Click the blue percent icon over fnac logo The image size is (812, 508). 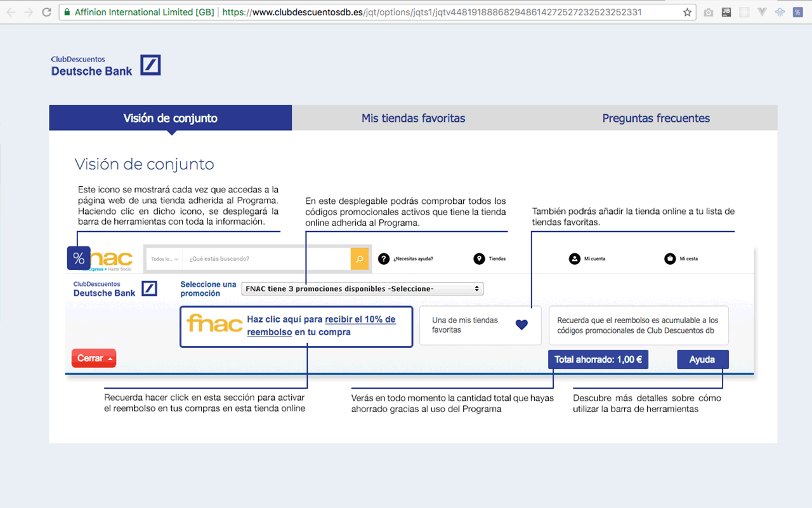tap(79, 258)
